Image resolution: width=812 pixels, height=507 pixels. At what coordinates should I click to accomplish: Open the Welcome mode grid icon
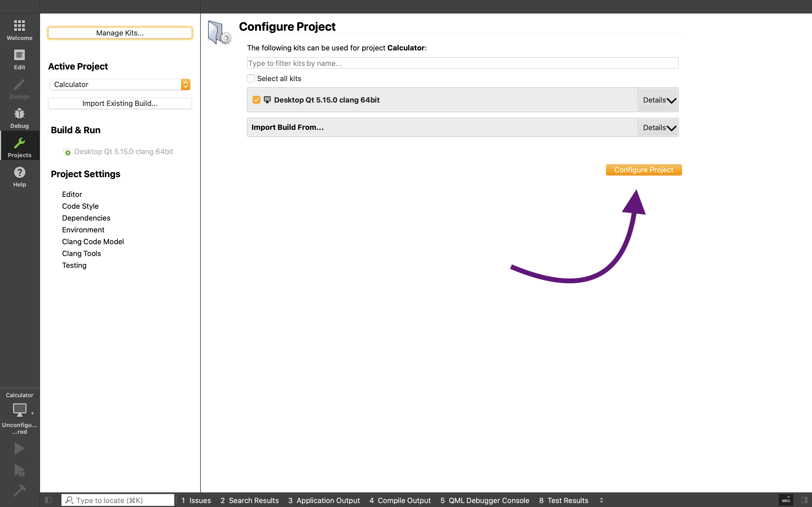(x=19, y=26)
